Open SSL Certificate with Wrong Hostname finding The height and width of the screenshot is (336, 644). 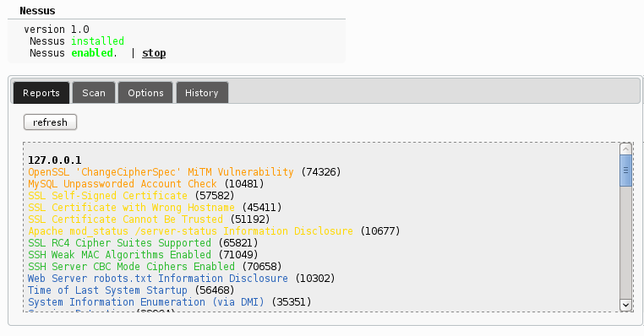pyautogui.click(x=132, y=208)
